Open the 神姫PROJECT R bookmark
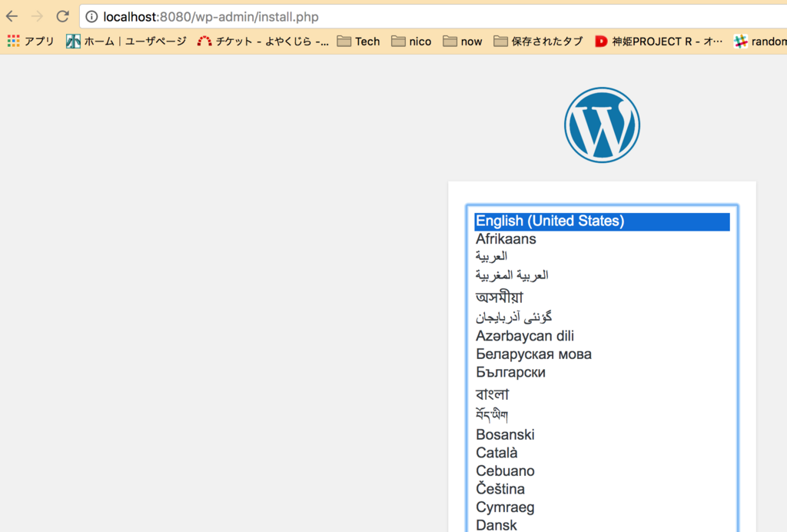 [x=659, y=42]
